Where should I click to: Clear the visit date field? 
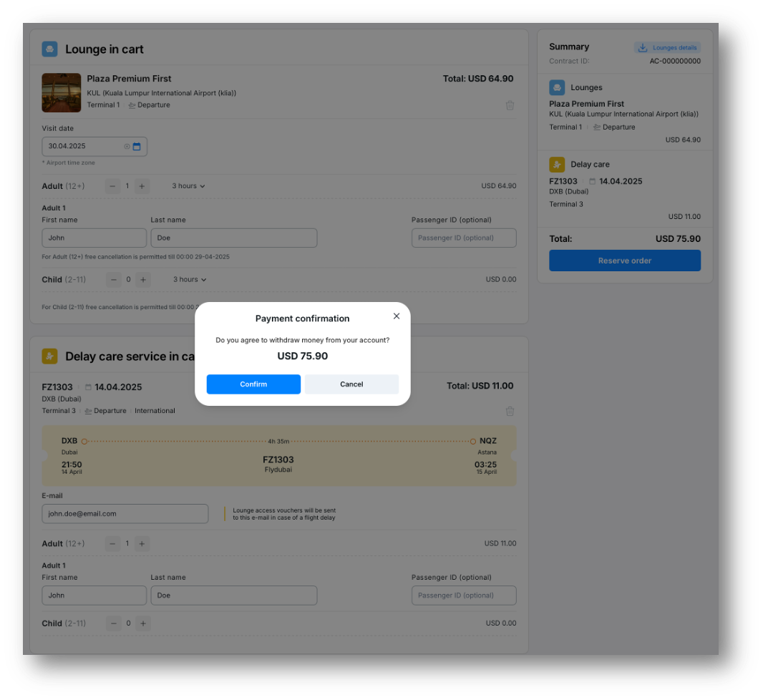[x=127, y=147]
